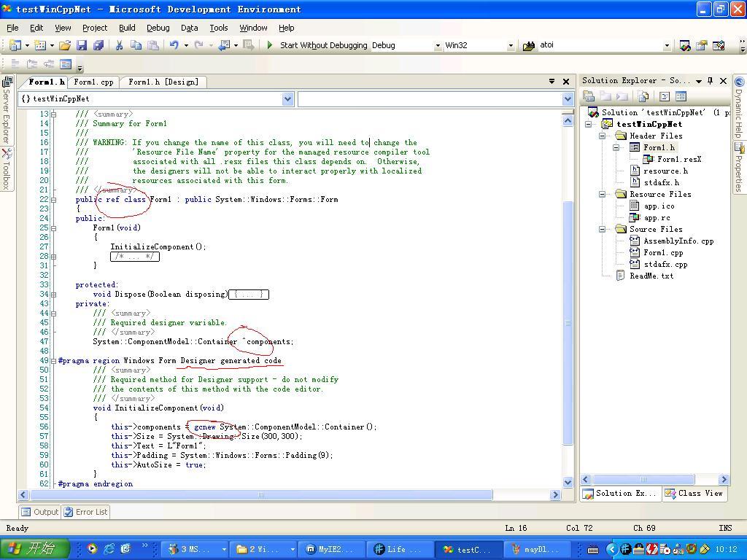Screen dimensions: 747x560
Task: Click the Save icon in toolbar
Action: point(82,45)
